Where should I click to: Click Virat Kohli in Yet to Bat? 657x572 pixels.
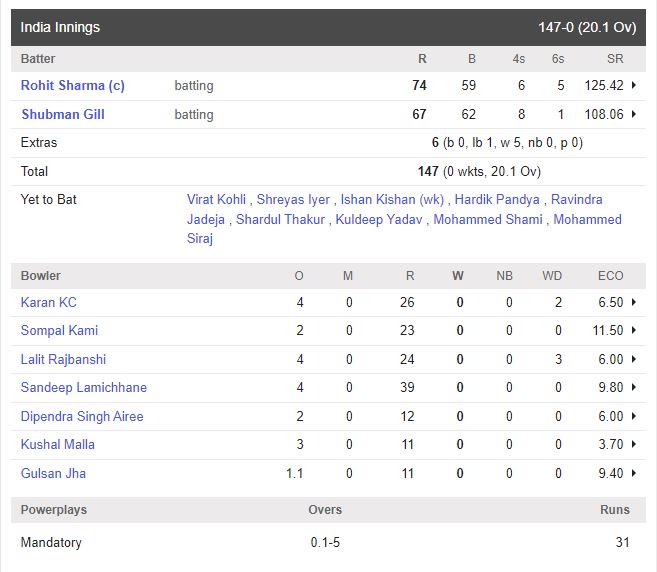coord(217,200)
